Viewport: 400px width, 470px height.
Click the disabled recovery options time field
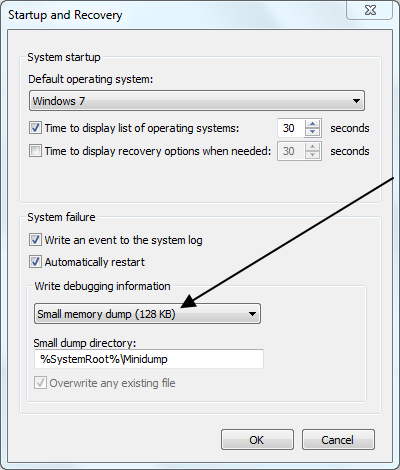pyautogui.click(x=291, y=151)
